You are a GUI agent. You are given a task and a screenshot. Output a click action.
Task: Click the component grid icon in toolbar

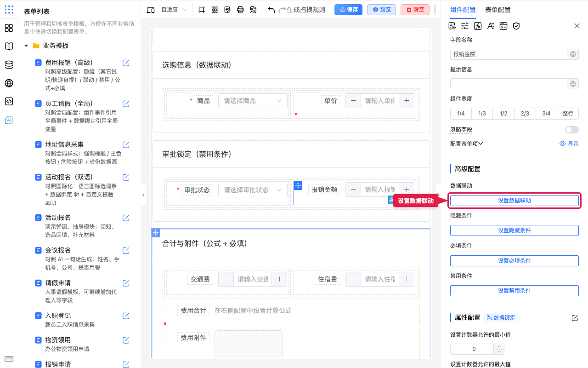215,10
